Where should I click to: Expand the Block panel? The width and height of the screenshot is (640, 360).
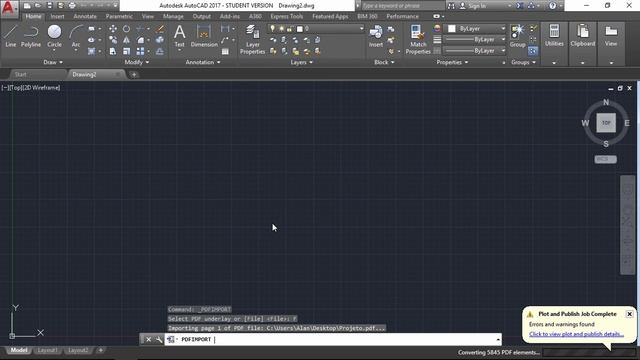384,62
